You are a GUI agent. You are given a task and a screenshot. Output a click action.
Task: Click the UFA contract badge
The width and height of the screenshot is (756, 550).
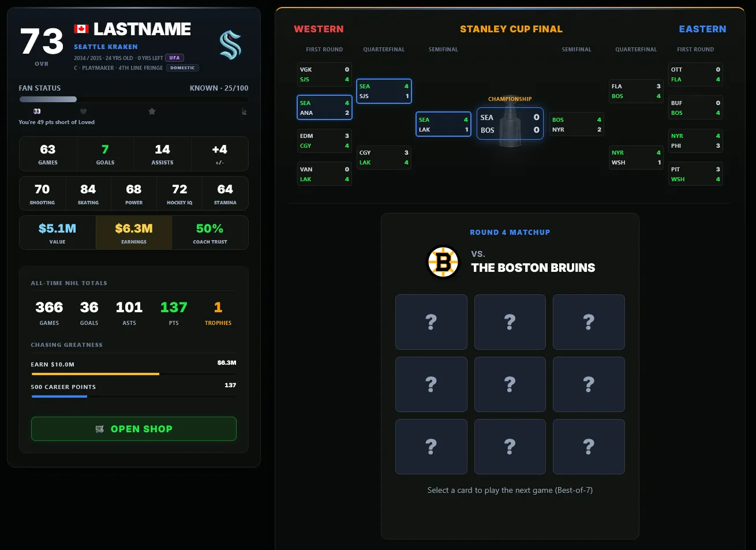click(174, 58)
